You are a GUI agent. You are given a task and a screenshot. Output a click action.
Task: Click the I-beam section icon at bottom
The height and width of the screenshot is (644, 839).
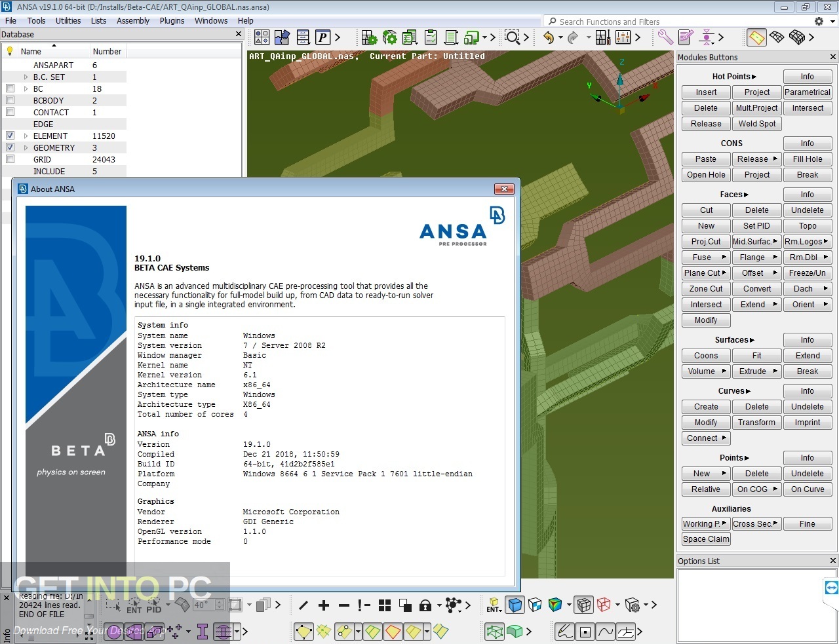click(202, 632)
